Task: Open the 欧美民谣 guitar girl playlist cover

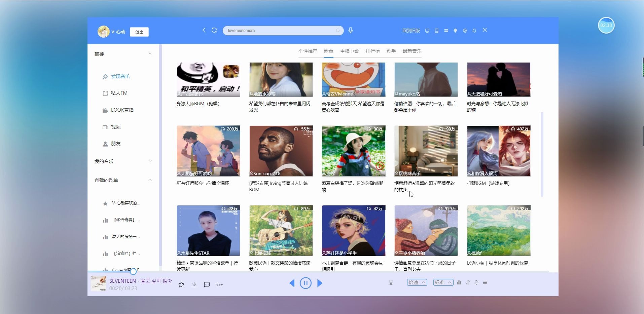Action: coord(281,231)
